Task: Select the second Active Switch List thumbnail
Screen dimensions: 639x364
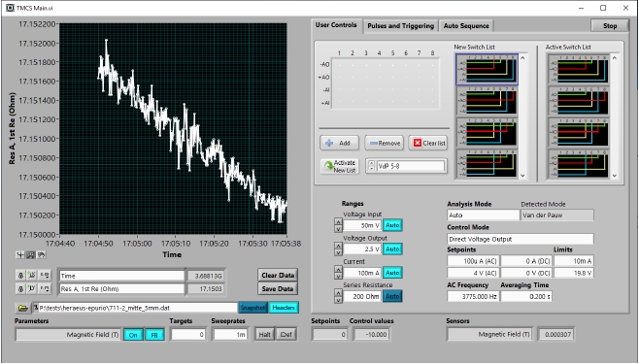Action: coord(579,101)
